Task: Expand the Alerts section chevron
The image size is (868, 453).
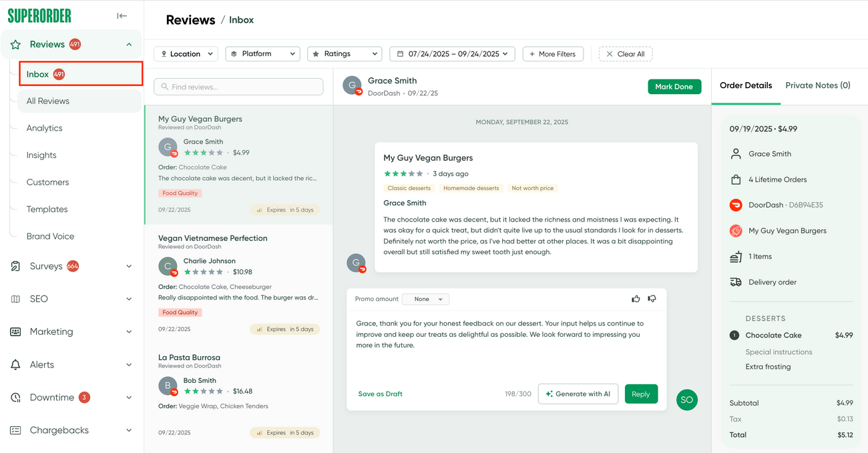Action: pos(129,365)
